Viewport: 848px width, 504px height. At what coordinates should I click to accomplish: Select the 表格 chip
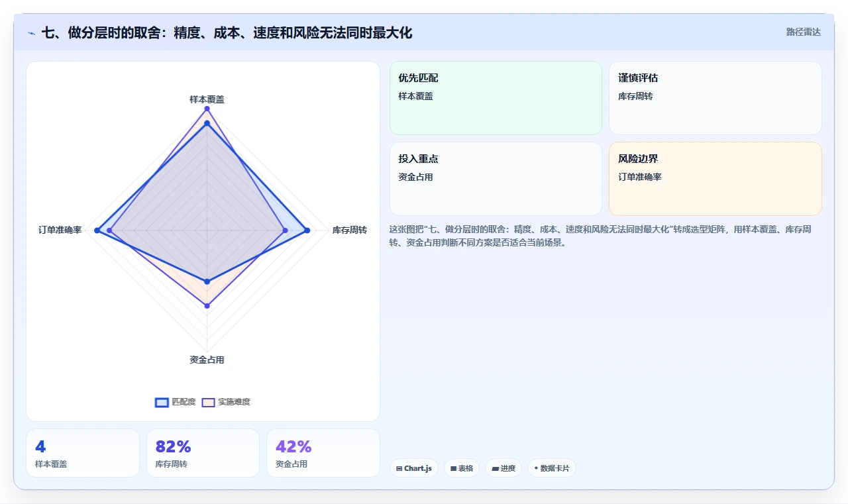point(462,468)
